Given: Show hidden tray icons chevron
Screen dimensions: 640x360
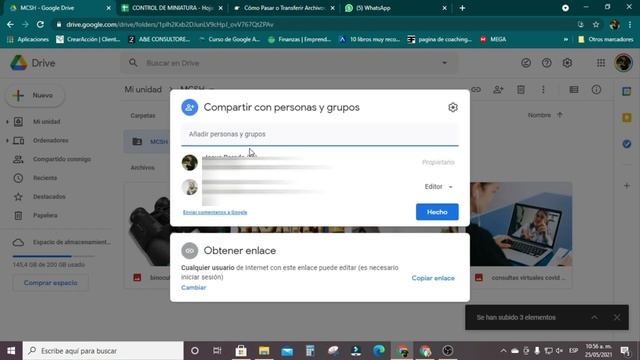Looking at the screenshot, I should tap(503, 351).
